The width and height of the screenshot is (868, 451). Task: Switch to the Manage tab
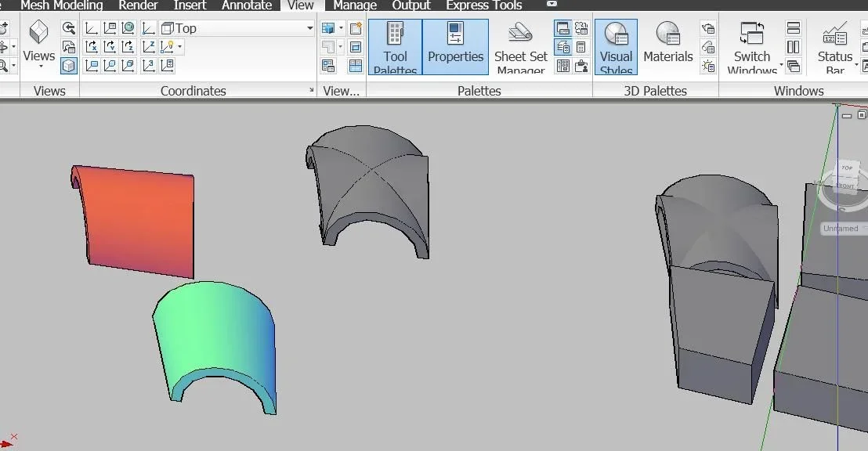point(355,5)
